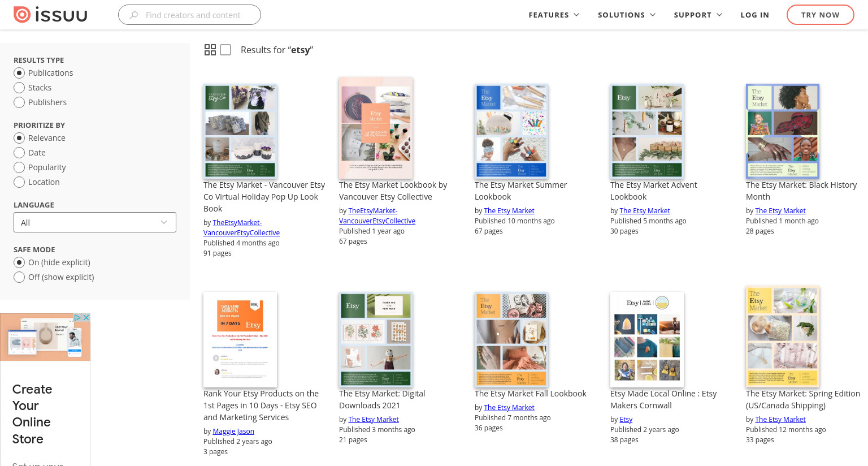Image resolution: width=868 pixels, height=466 pixels.
Task: Open Vancouver Etsy Co Holiday Pop Up thumbnail
Action: click(240, 131)
